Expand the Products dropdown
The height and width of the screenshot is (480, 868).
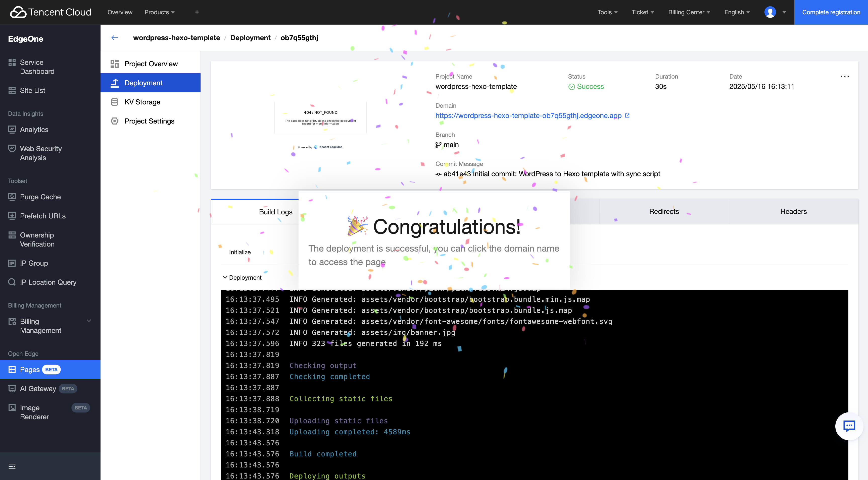point(159,12)
